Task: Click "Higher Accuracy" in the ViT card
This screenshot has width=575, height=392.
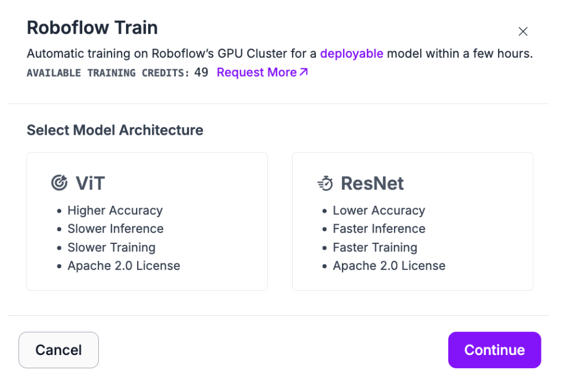Action: click(115, 210)
